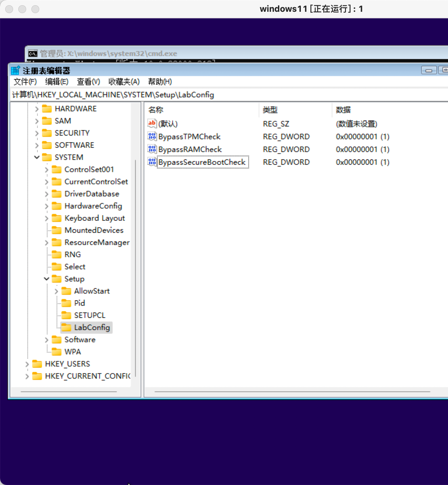
Task: Click the BypassTPMCheck DWORD icon
Action: pyautogui.click(x=152, y=136)
